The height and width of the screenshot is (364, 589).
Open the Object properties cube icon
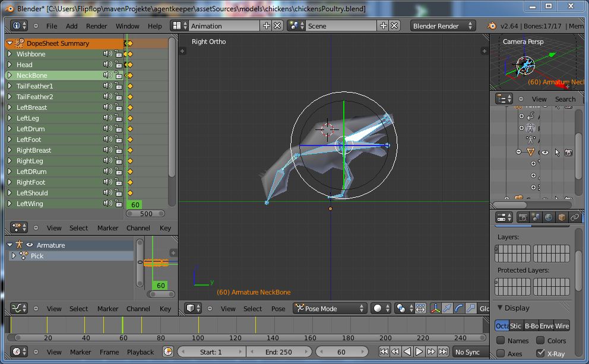(x=562, y=218)
